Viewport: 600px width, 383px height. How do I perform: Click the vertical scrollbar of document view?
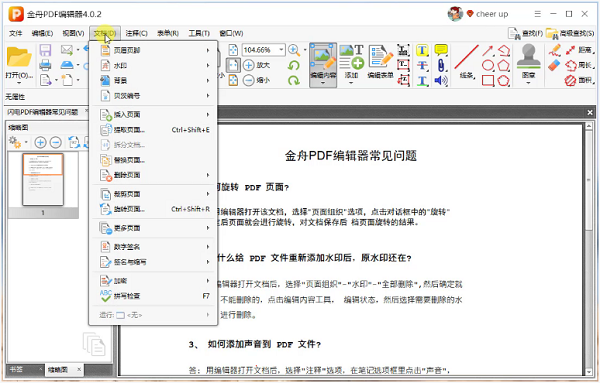589,249
